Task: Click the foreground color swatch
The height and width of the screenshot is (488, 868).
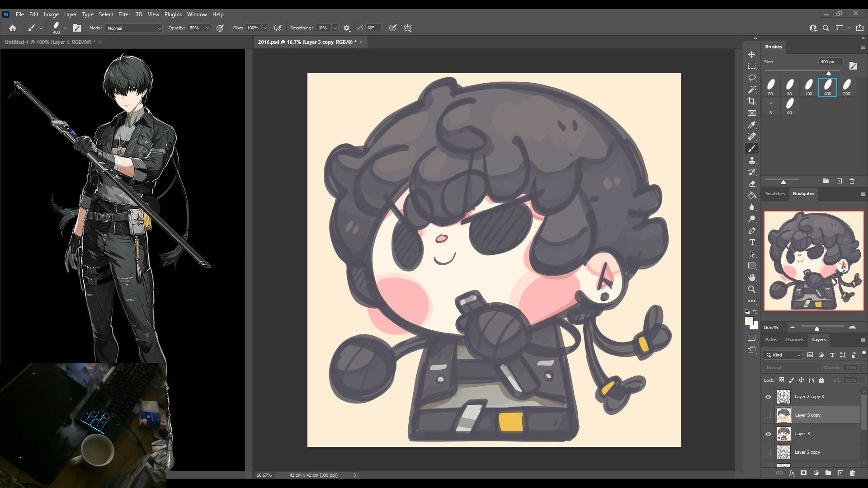Action: (x=749, y=321)
